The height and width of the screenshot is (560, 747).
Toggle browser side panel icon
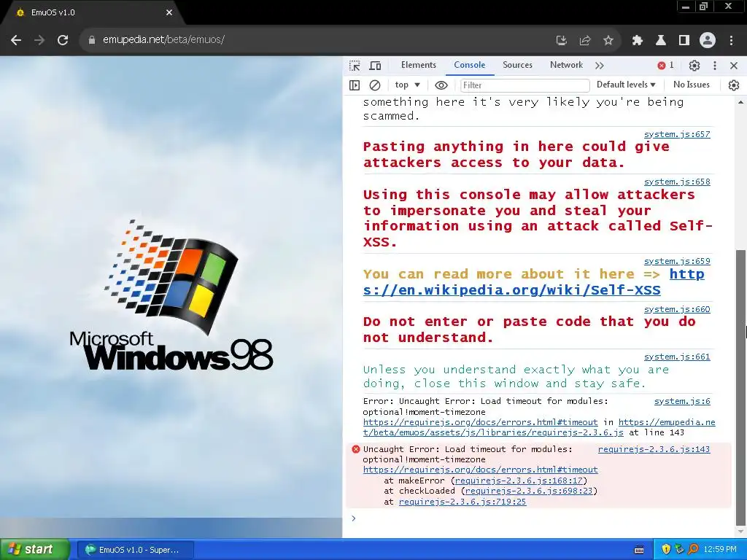click(x=684, y=41)
